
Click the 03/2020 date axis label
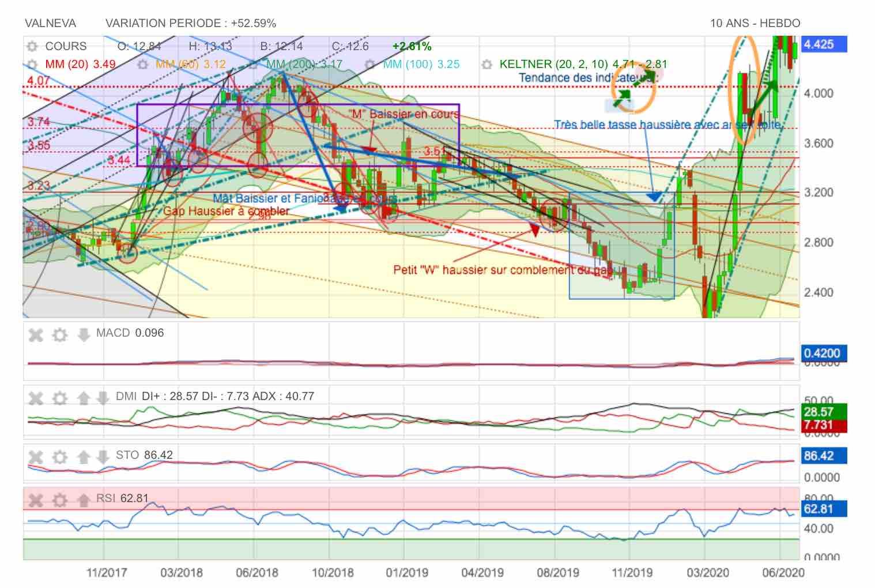pos(708,573)
